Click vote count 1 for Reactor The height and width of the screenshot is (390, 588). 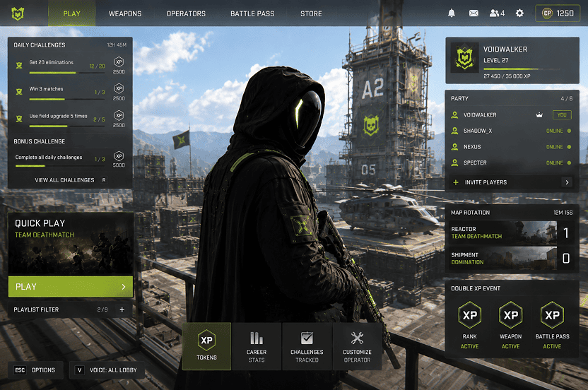click(x=566, y=233)
